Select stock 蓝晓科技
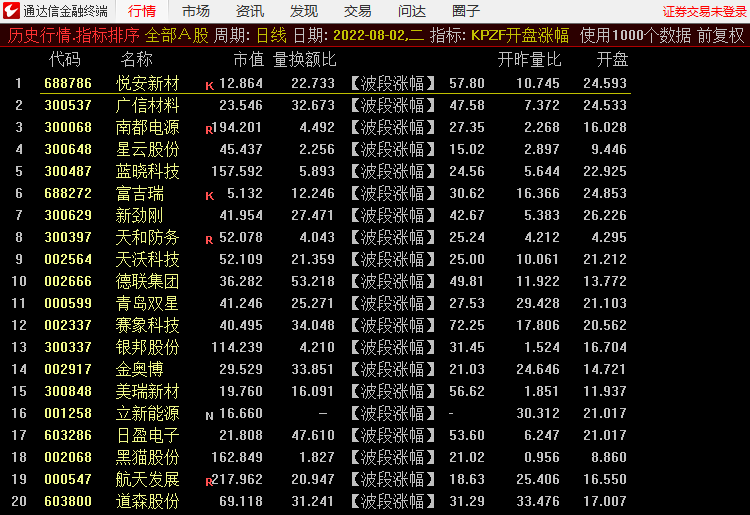 coord(147,171)
